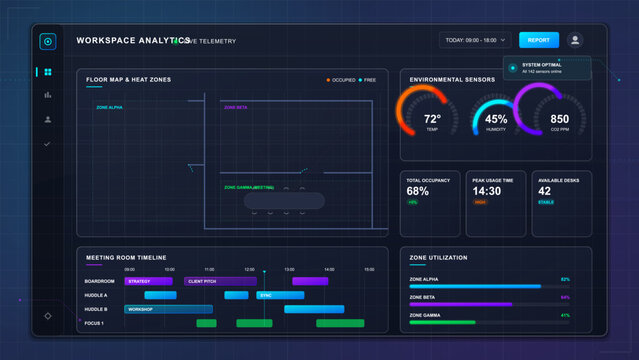Viewport: 639px width, 360px height.
Task: Select the last Focus 1 booking near 14:00
Action: [x=340, y=323]
